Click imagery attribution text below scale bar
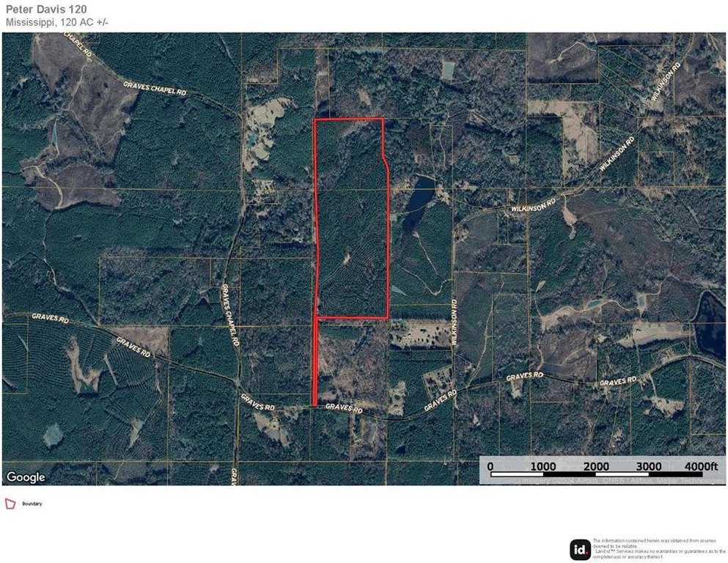728x563 pixels. click(x=608, y=480)
